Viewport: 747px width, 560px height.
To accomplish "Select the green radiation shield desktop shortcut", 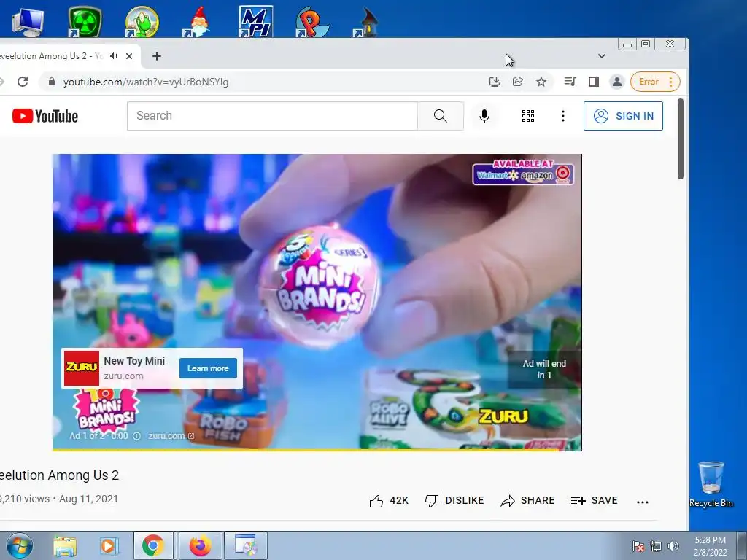I will [x=85, y=21].
